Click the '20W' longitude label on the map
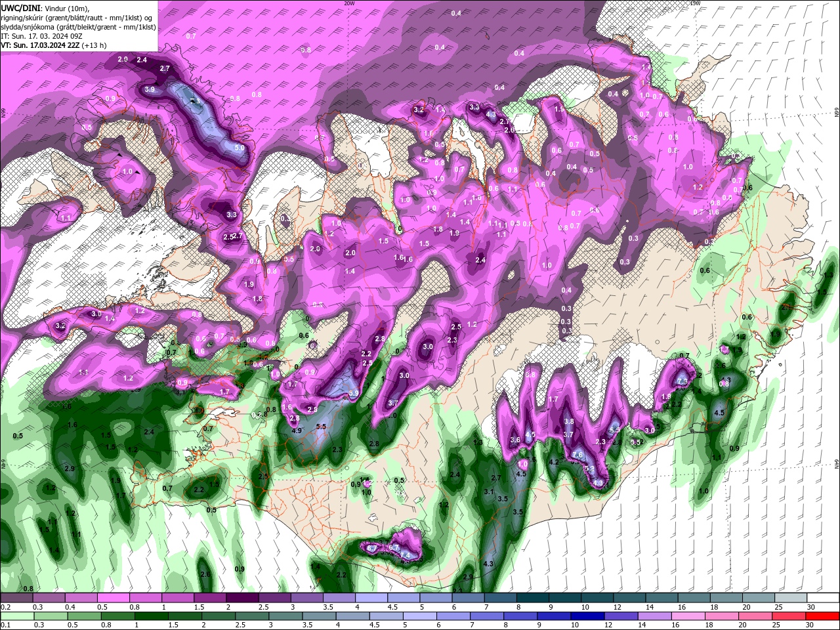Viewport: 840px width, 630px height. point(349,3)
